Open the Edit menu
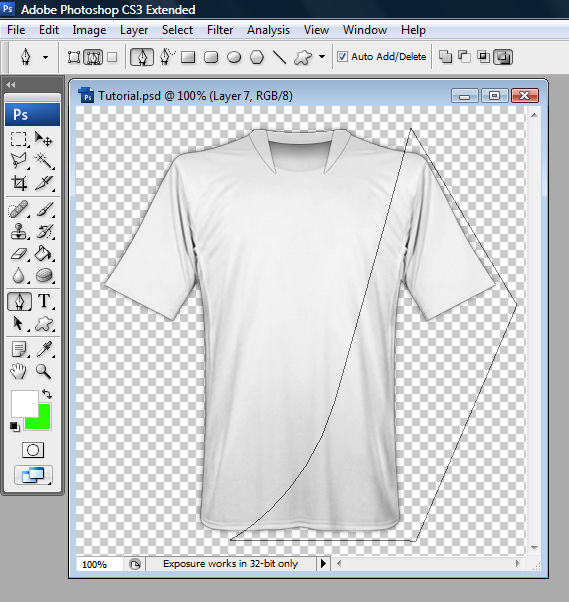Image resolution: width=569 pixels, height=602 pixels. (x=49, y=30)
